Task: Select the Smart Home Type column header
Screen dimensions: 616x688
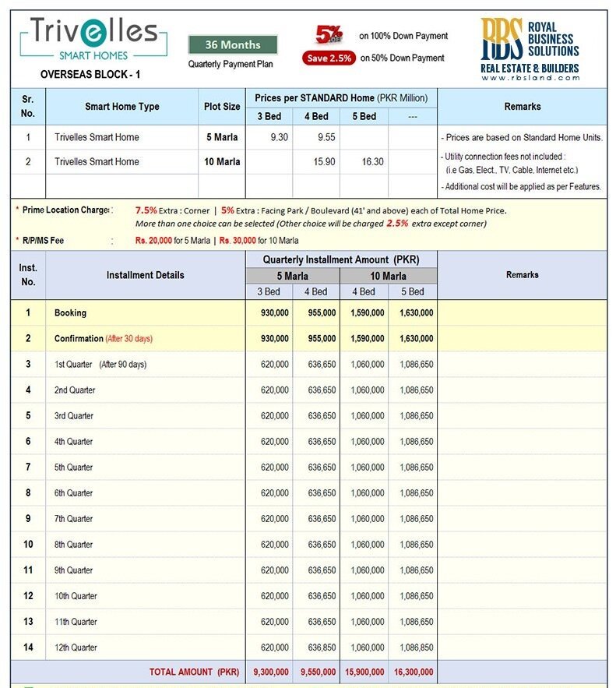Action: click(122, 107)
